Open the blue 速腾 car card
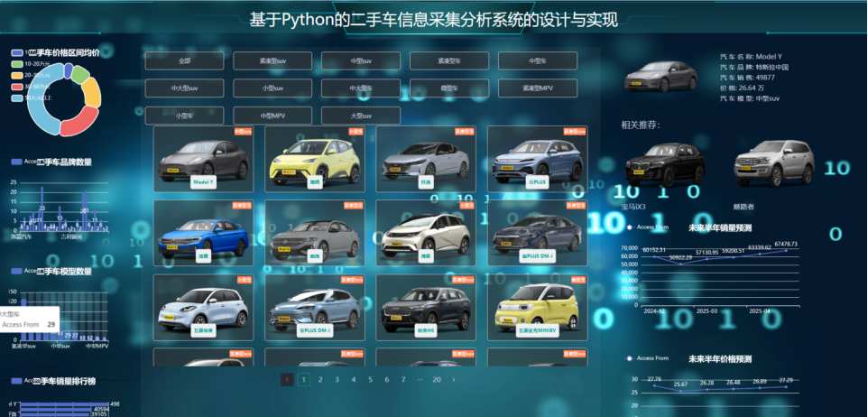The height and width of the screenshot is (417, 868). click(x=203, y=233)
